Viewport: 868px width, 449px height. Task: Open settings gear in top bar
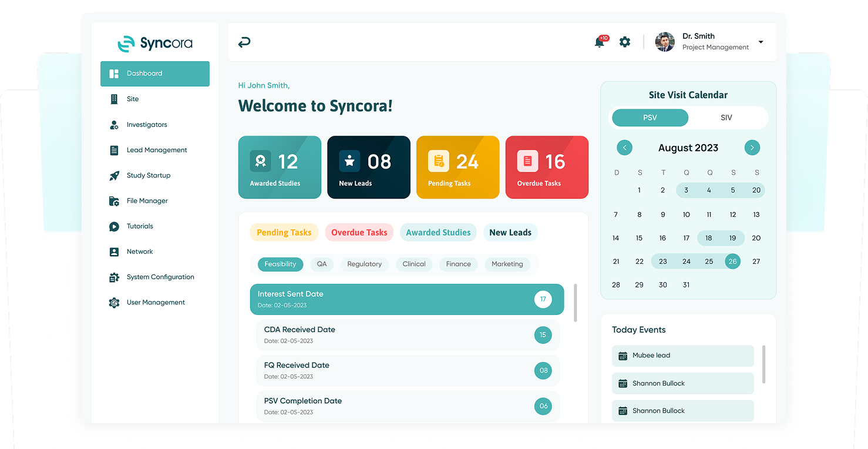(x=625, y=42)
